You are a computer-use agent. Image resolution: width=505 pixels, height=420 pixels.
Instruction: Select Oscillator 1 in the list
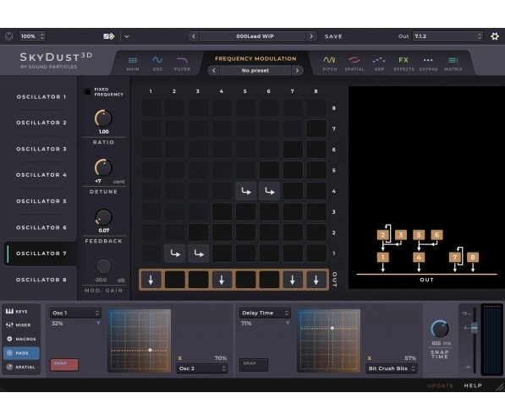(x=41, y=97)
